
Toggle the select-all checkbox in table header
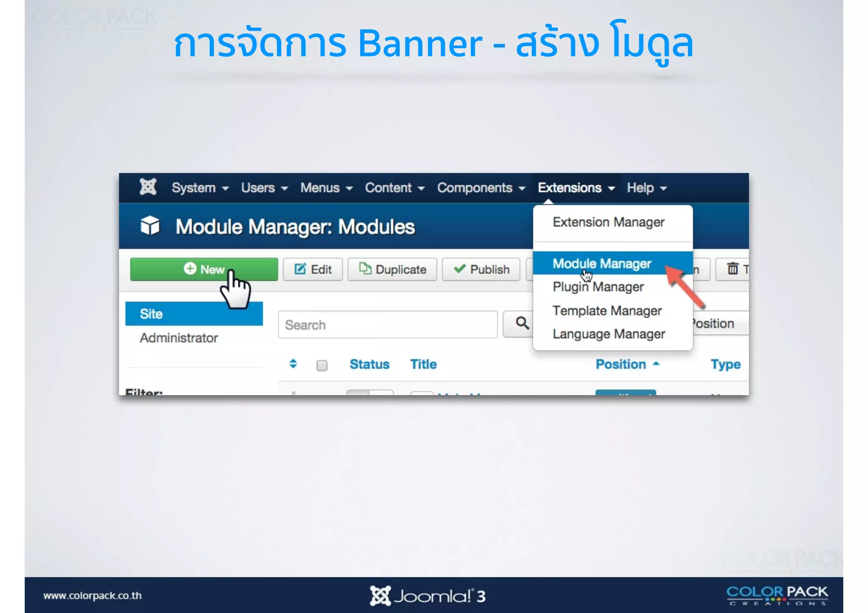tap(322, 365)
